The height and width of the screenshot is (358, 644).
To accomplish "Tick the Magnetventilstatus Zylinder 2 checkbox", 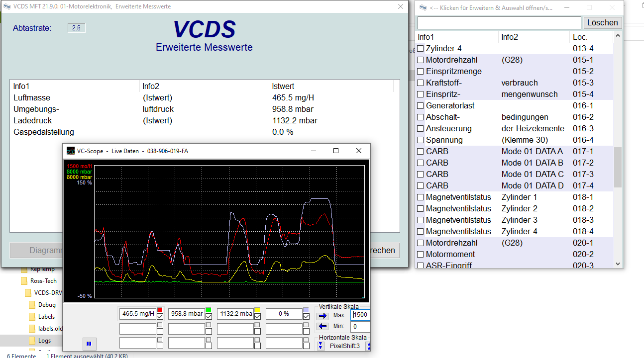I will (421, 209).
